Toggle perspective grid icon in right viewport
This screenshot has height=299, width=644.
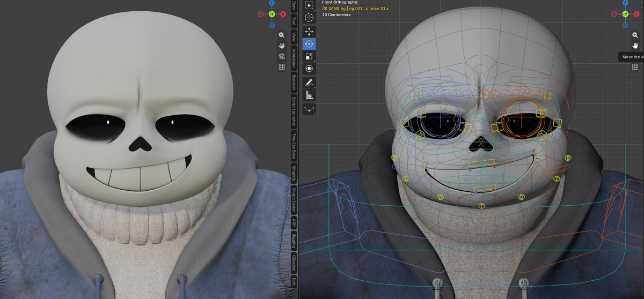click(635, 67)
